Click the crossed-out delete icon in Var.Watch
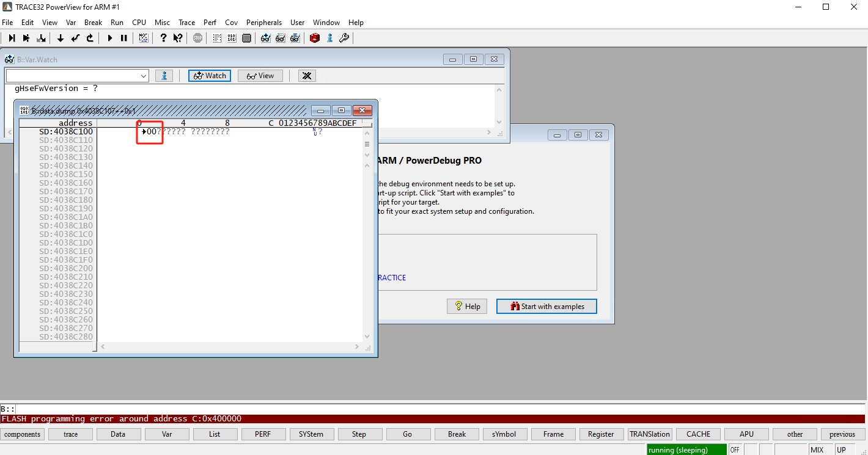This screenshot has height=455, width=868. [x=307, y=76]
